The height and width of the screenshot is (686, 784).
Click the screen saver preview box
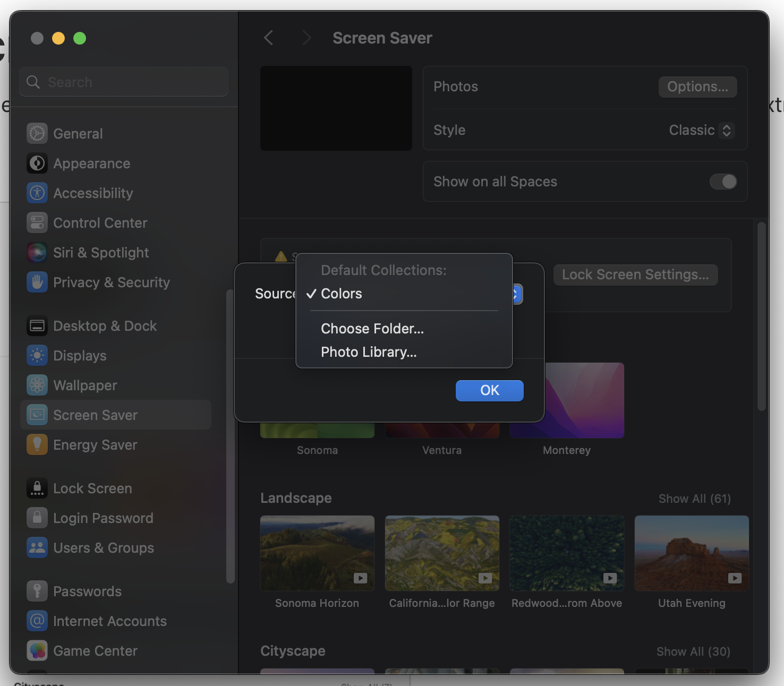point(336,108)
